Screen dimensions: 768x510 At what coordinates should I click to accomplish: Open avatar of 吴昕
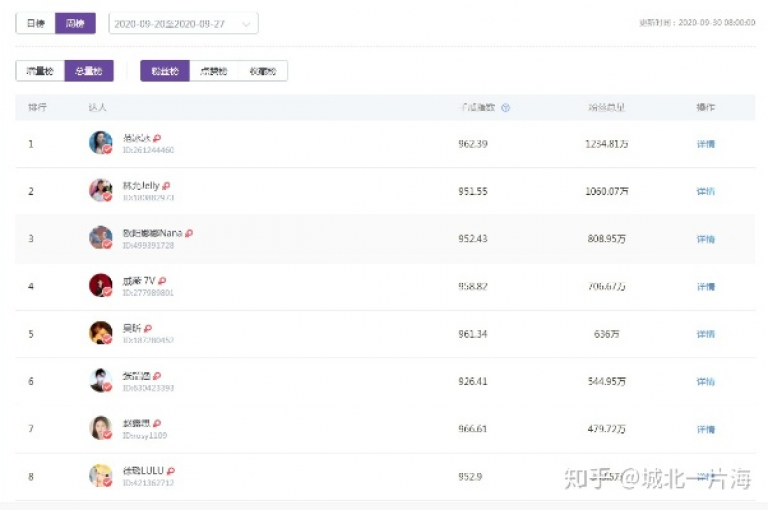(x=101, y=333)
